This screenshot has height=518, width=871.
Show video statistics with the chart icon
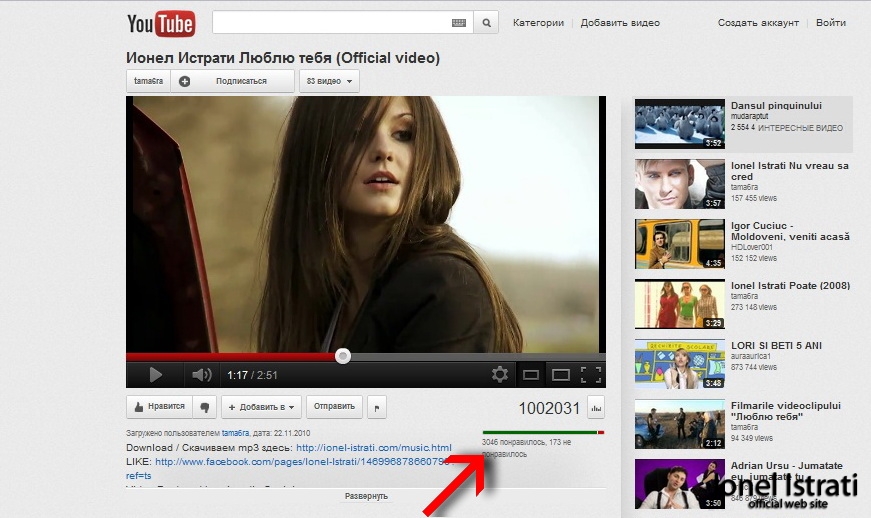coord(597,407)
